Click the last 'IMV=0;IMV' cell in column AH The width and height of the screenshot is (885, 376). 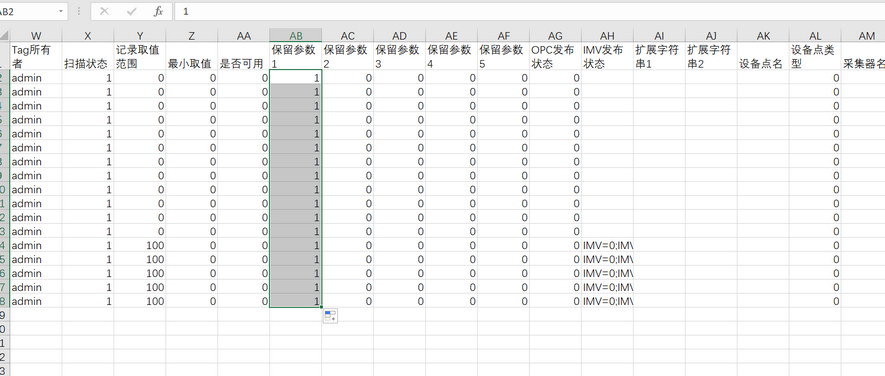tap(607, 301)
